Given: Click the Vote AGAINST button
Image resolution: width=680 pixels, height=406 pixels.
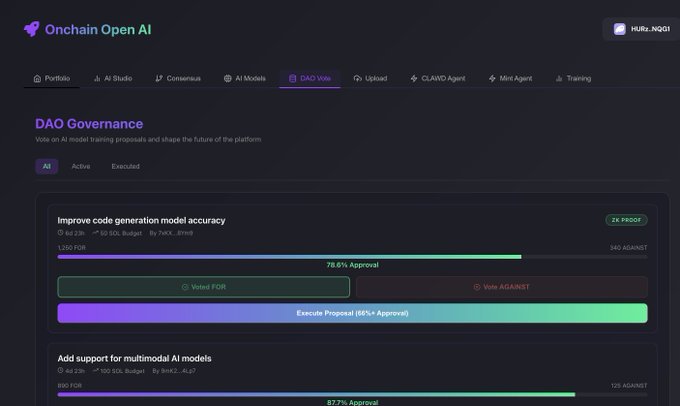Looking at the screenshot, I should 502,287.
